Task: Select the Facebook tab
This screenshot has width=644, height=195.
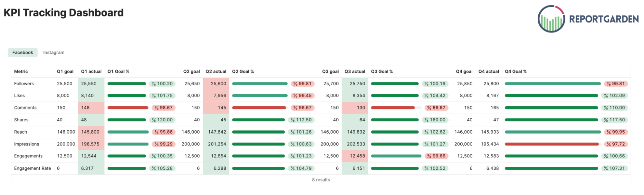Action: point(23,52)
